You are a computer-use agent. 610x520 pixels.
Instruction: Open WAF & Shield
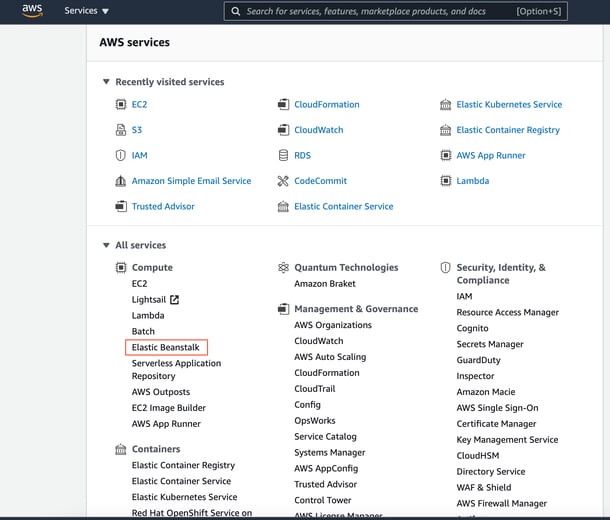tap(484, 487)
